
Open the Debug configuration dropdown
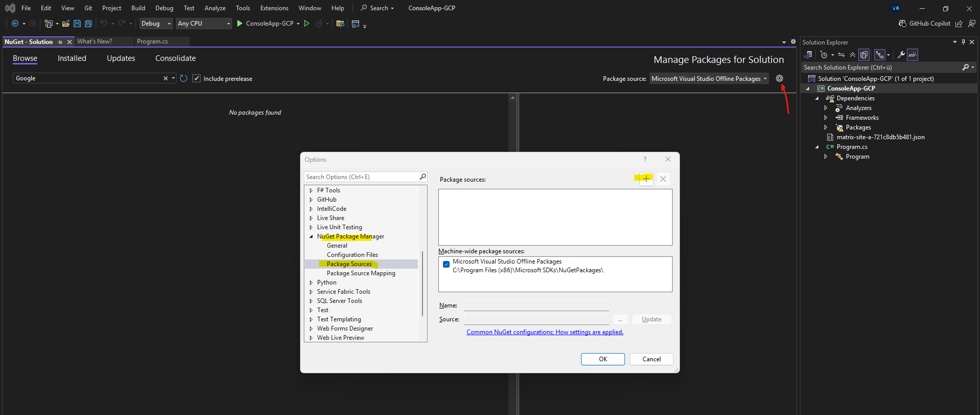(x=156, y=24)
